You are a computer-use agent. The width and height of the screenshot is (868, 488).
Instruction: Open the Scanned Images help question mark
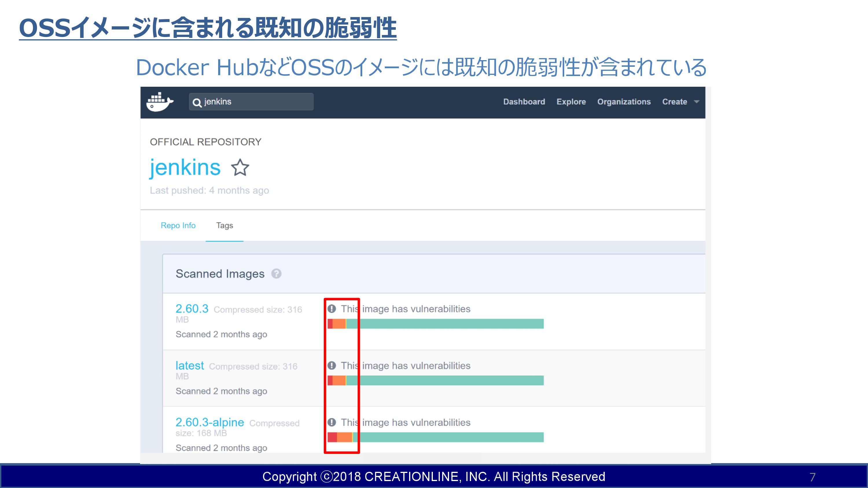276,274
